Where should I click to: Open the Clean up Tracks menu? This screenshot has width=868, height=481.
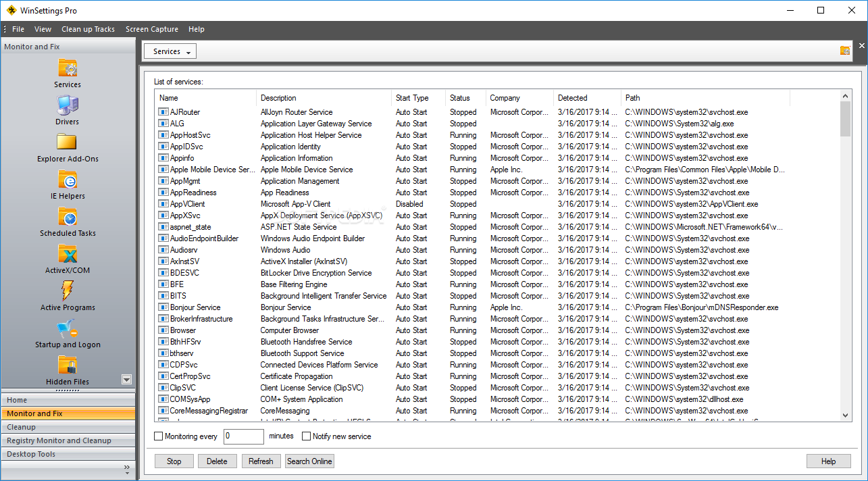[x=88, y=29]
